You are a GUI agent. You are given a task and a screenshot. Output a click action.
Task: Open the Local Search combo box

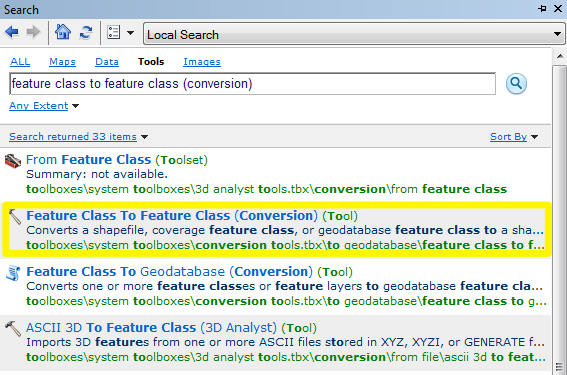click(354, 34)
